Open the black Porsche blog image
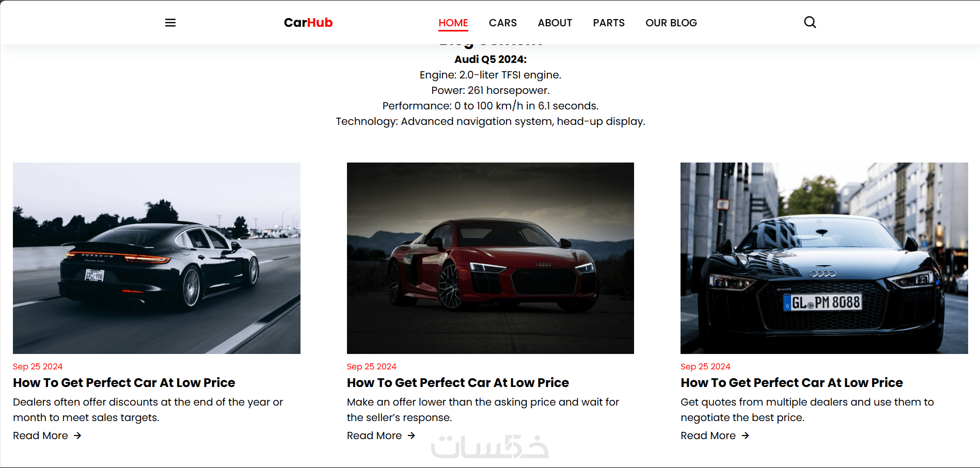 pos(156,258)
